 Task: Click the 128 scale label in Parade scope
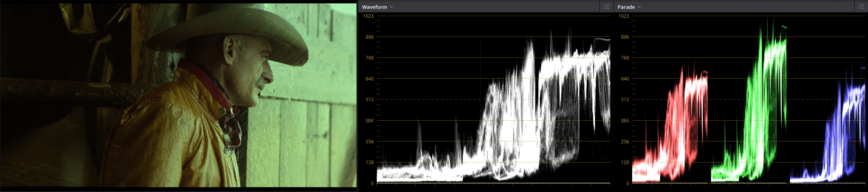pyautogui.click(x=625, y=162)
